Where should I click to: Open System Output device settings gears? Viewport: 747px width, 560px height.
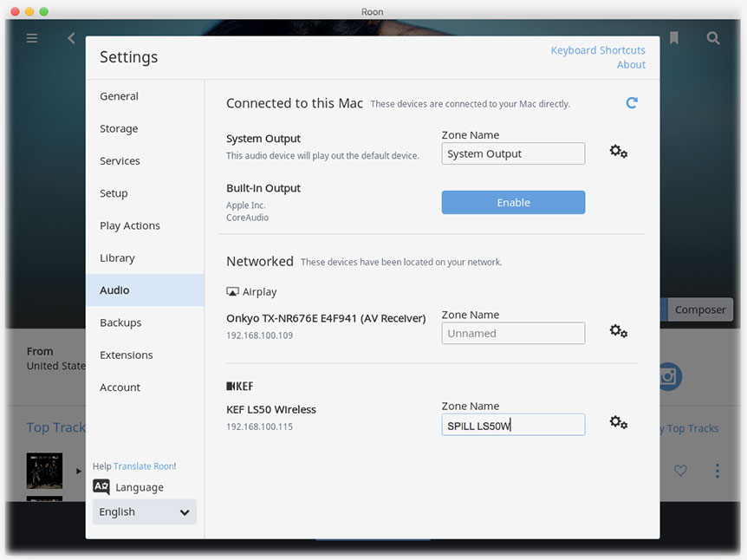tap(619, 152)
